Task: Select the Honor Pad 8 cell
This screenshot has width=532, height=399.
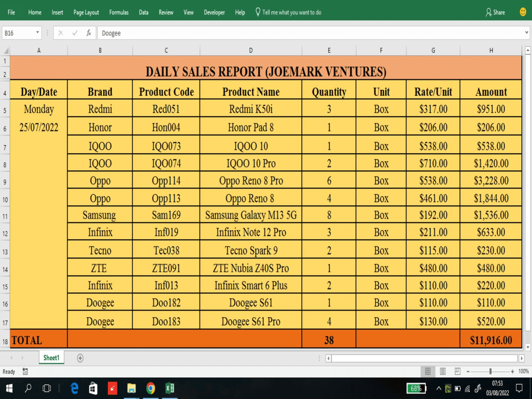Action: (251, 127)
